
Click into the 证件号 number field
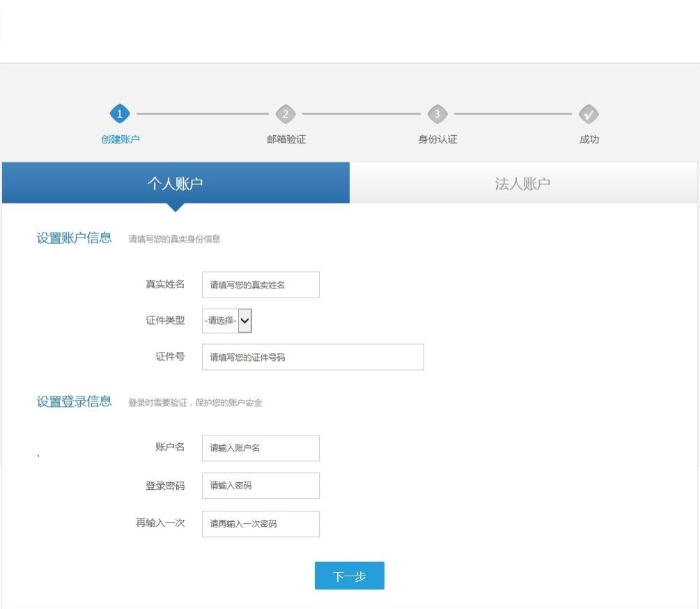313,357
